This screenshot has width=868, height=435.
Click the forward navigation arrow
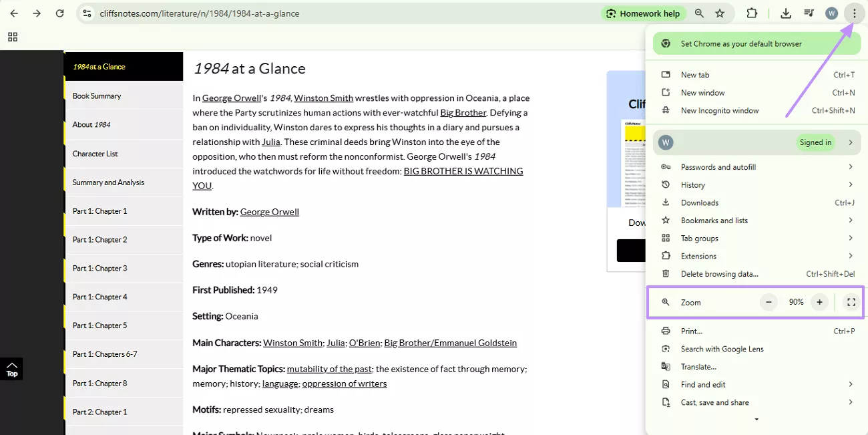point(36,13)
